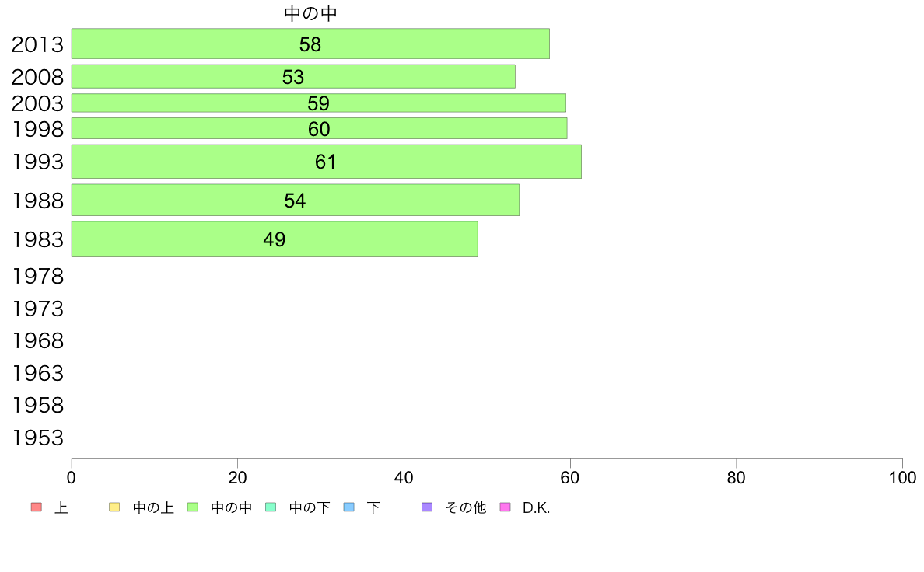The height and width of the screenshot is (572, 924).
Task: Select the その他 legend text
Action: pyautogui.click(x=466, y=507)
